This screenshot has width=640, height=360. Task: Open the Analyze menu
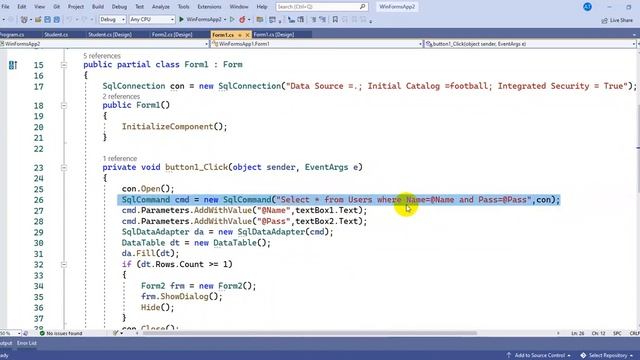161,7
